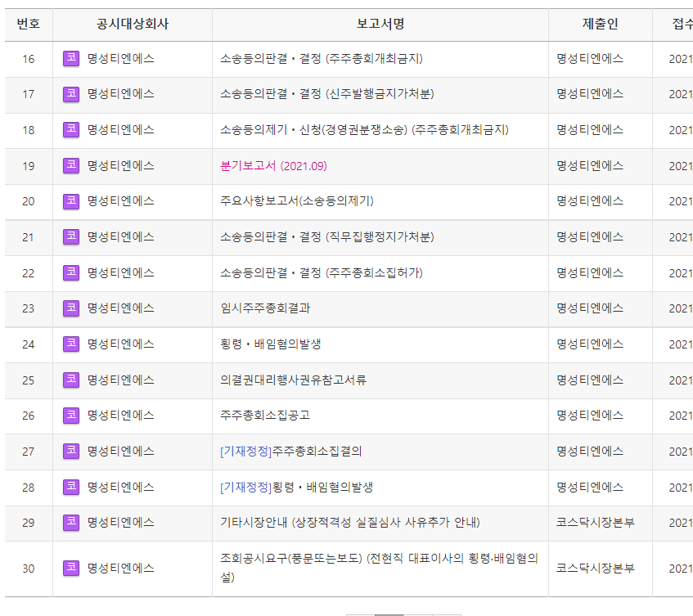Open report 소송등의판결ㆍ결정 (신주발행금지가처분)
Viewport: 693px width, 616px height.
pos(327,94)
